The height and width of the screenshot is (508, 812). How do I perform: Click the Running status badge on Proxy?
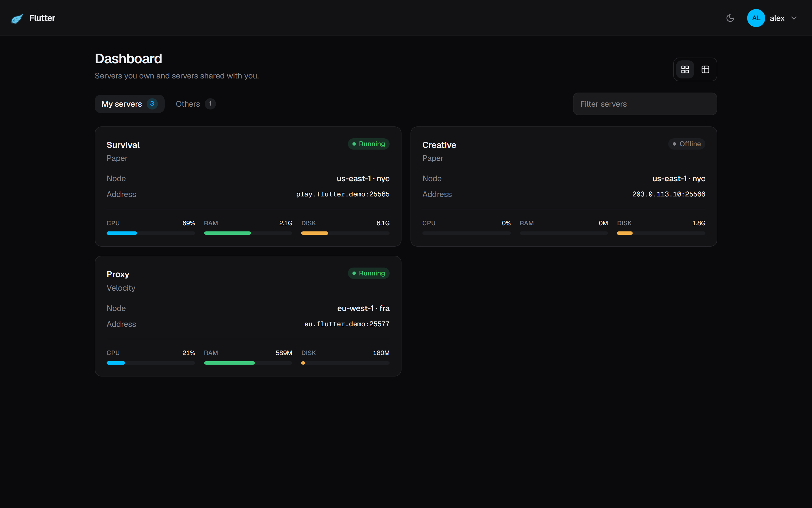[369, 273]
